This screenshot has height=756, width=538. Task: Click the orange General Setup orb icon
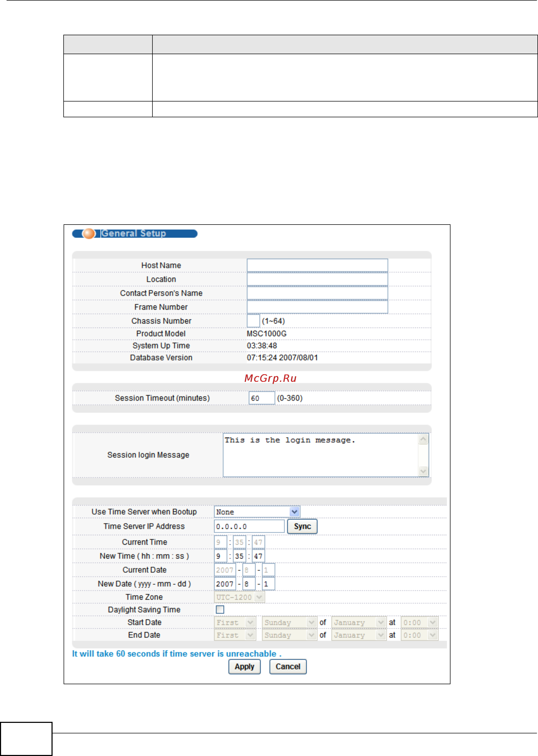click(89, 234)
